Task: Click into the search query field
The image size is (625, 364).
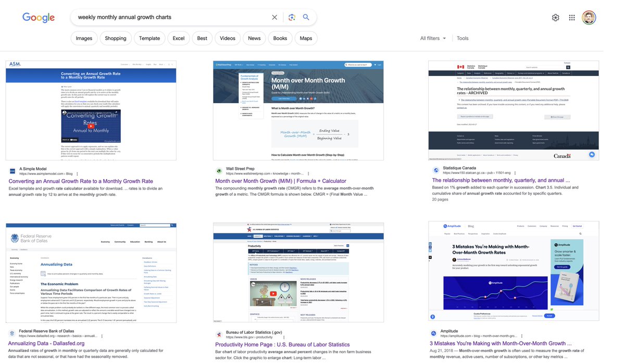Action: click(172, 17)
